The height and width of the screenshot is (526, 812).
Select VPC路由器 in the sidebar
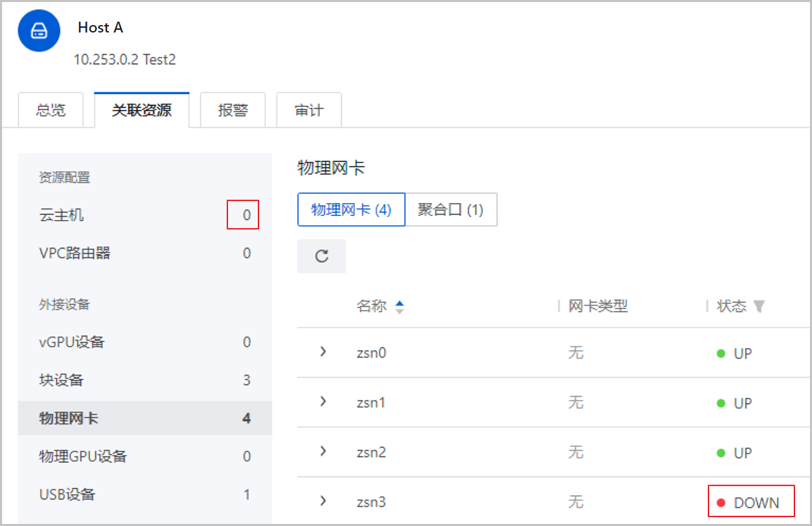tap(74, 254)
